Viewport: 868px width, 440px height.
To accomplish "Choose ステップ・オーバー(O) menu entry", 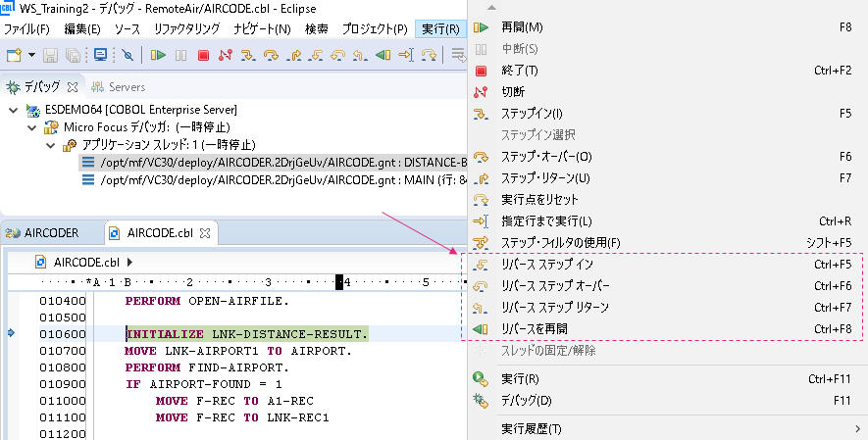I will pyautogui.click(x=668, y=157).
